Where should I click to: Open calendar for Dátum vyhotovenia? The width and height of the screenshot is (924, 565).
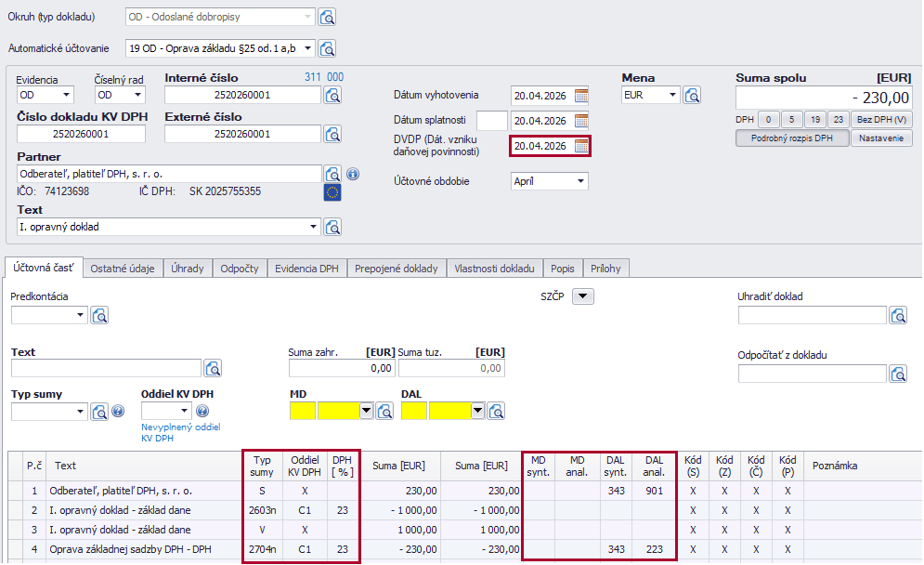(581, 95)
